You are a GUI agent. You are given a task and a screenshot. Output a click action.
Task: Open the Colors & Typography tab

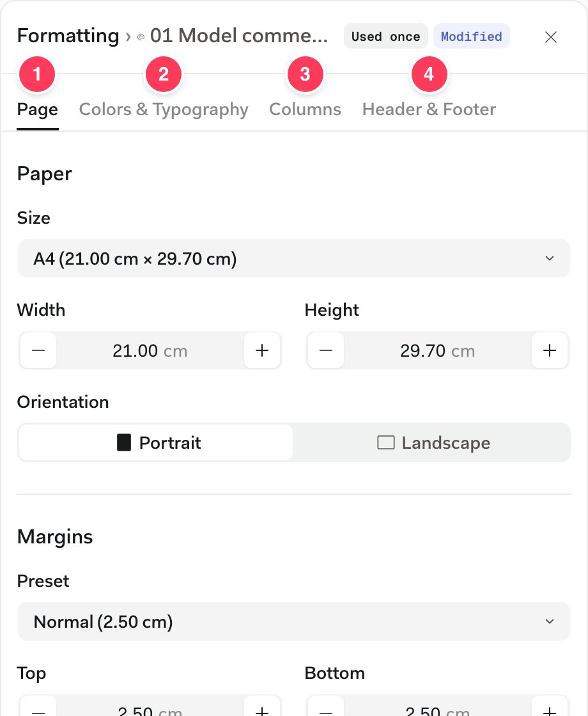pos(164,109)
